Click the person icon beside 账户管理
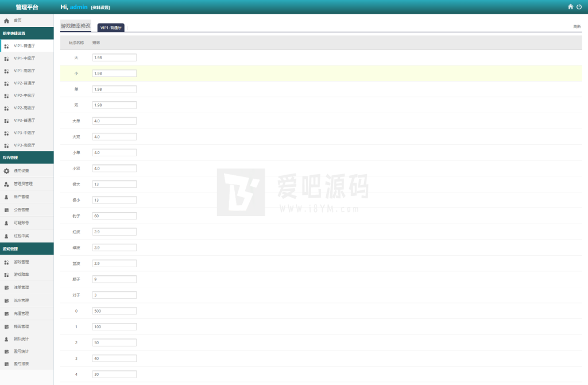 tap(6, 197)
